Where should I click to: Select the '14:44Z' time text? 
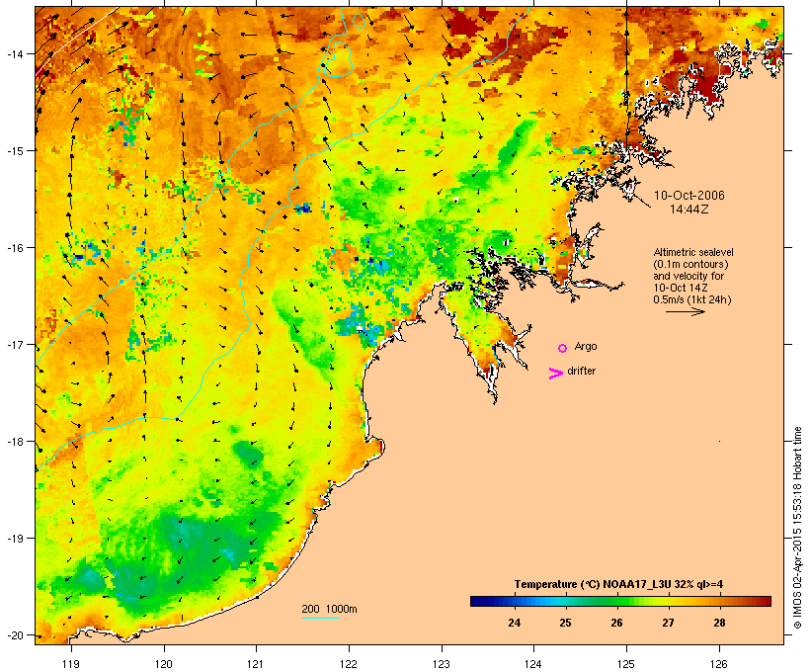[x=689, y=210]
